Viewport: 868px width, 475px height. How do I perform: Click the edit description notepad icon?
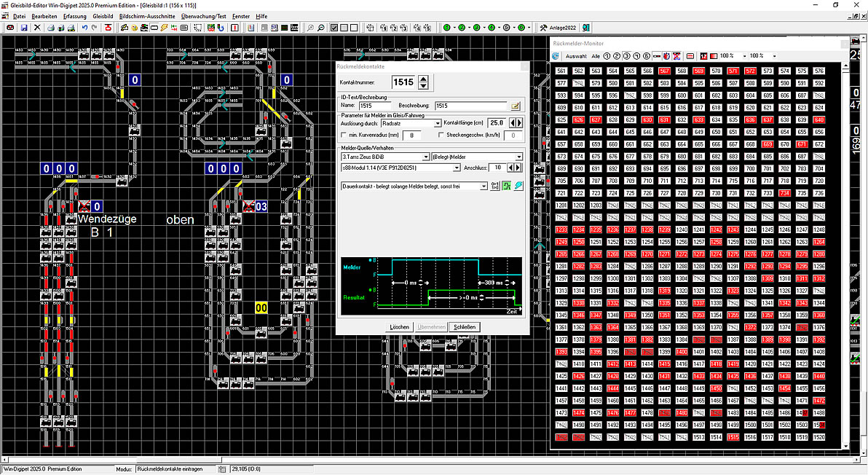516,106
